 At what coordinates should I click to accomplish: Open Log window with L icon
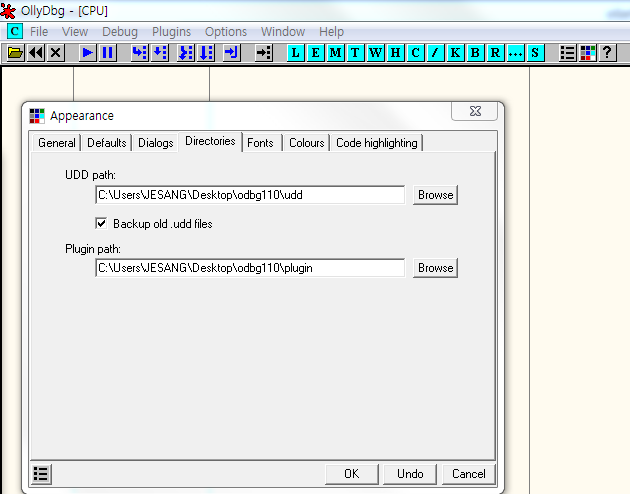tap(295, 53)
